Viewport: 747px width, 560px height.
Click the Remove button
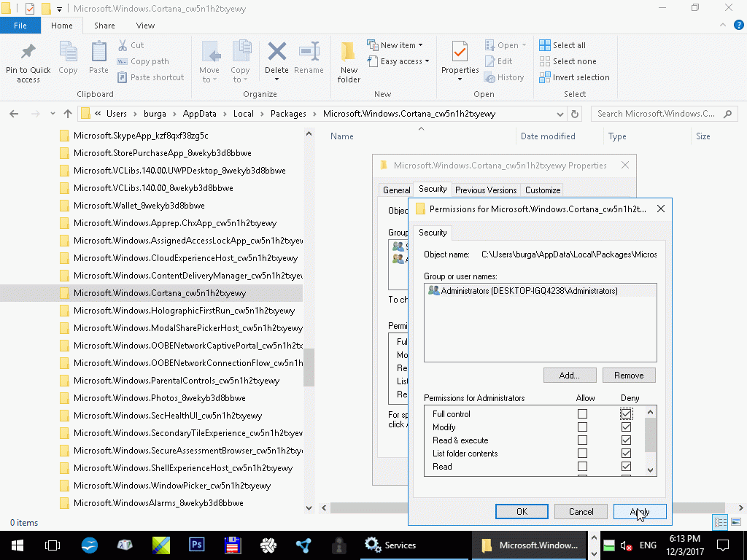click(629, 376)
